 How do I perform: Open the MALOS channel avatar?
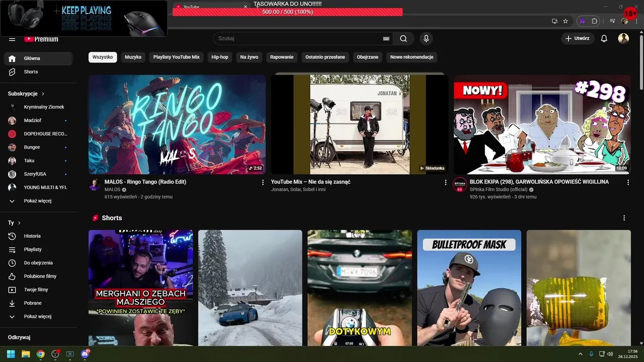point(95,185)
